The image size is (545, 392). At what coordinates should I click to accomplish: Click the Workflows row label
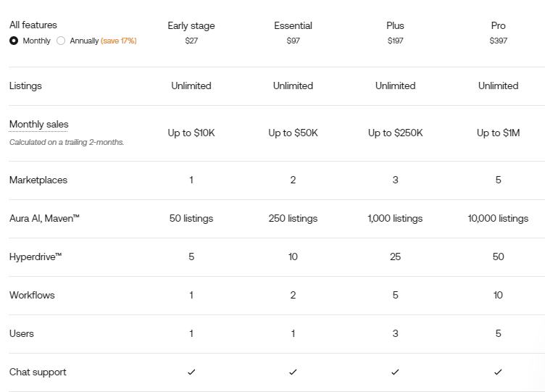click(x=32, y=295)
